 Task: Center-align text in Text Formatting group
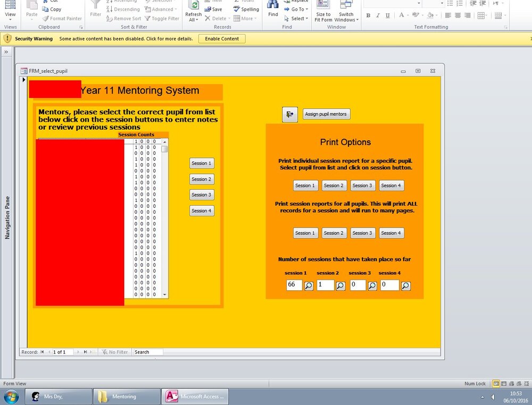pos(458,15)
